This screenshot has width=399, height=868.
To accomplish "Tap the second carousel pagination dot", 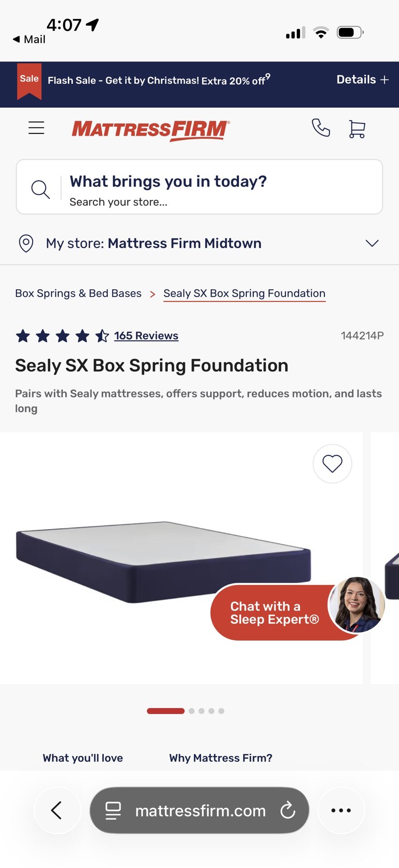I will pyautogui.click(x=192, y=711).
